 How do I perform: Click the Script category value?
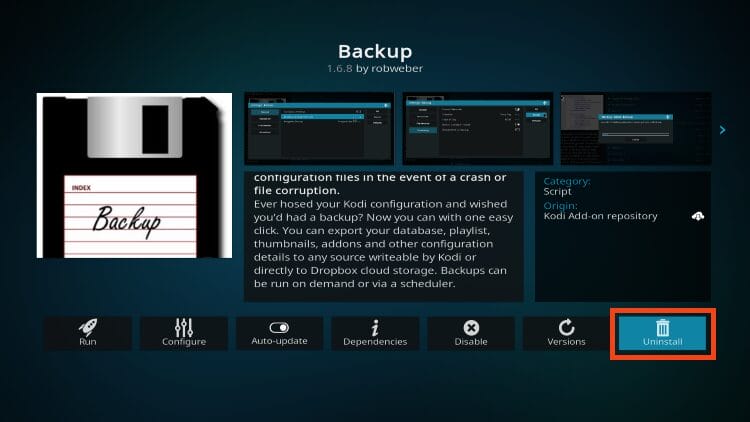click(557, 191)
